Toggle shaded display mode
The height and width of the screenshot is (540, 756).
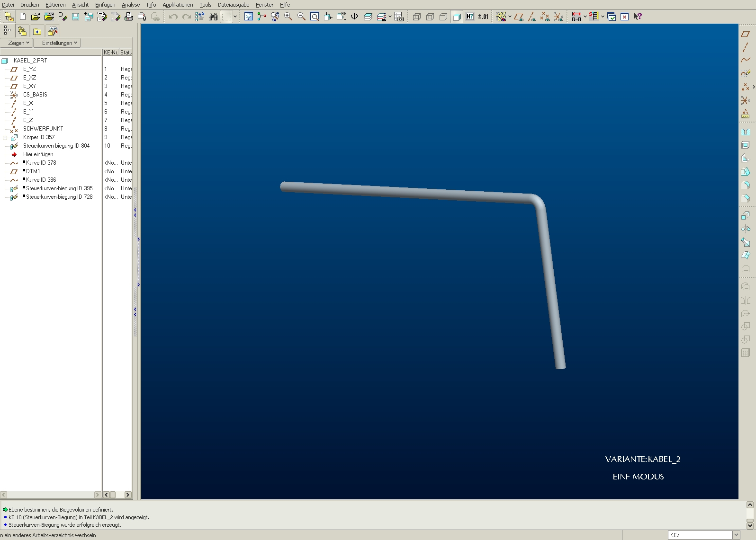(x=457, y=17)
